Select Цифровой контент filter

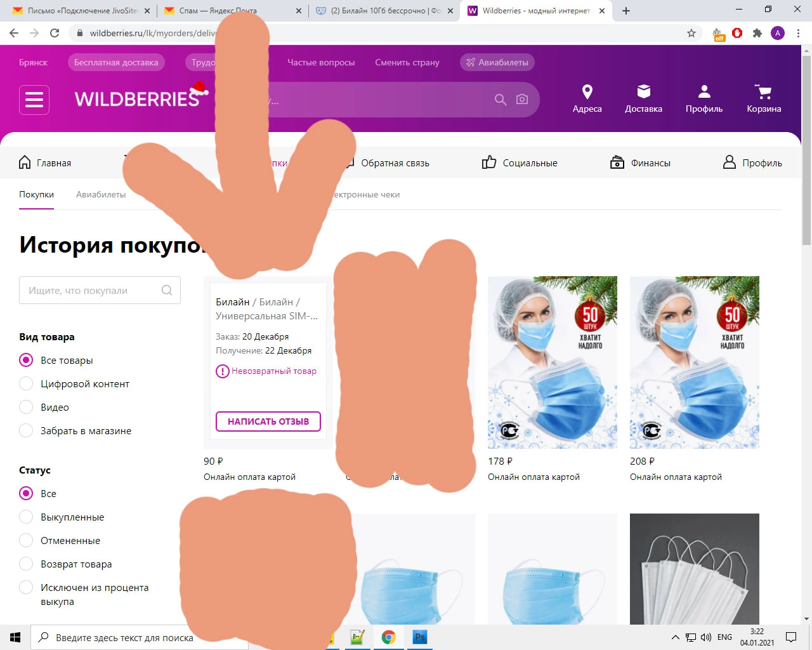(x=26, y=384)
